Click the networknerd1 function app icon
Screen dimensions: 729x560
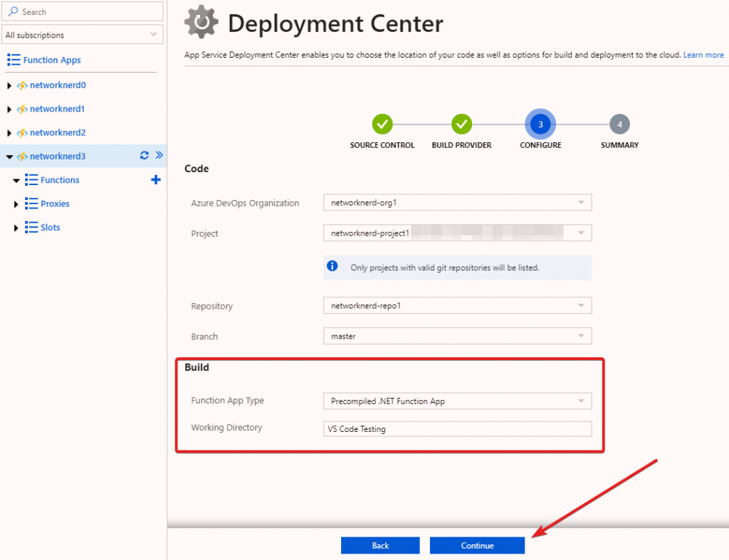click(22, 109)
